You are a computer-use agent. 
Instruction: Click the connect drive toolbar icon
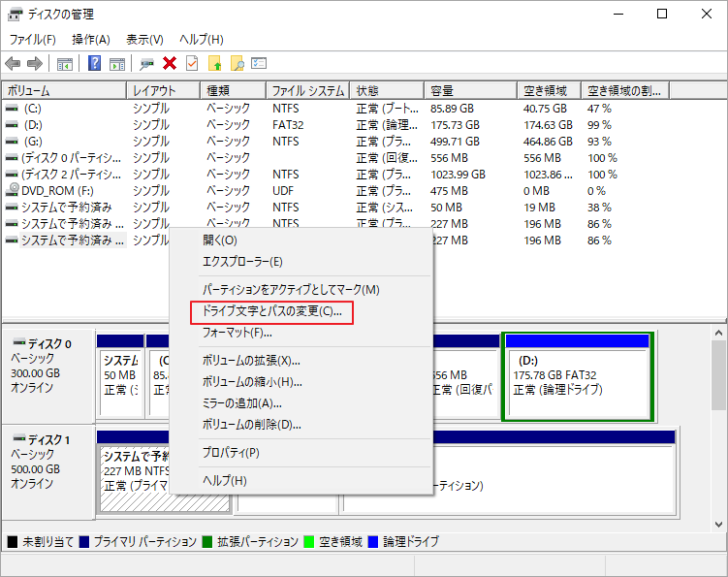[146, 64]
